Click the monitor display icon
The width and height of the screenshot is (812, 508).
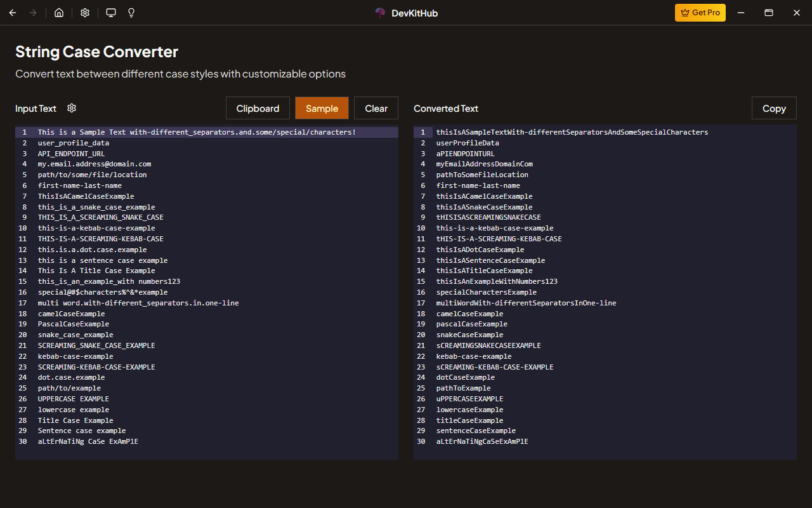point(111,13)
